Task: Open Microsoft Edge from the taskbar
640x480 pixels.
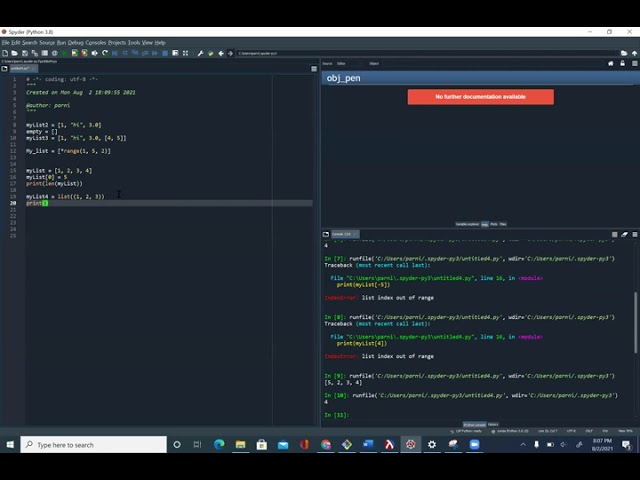Action: tap(219, 444)
